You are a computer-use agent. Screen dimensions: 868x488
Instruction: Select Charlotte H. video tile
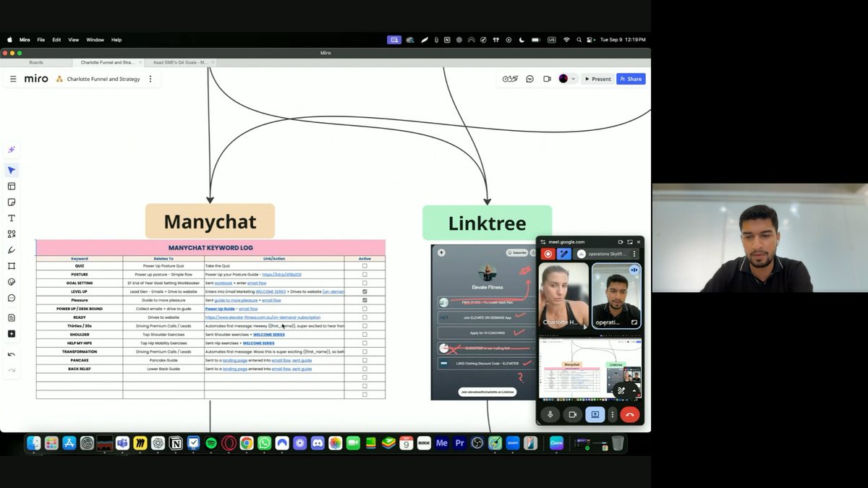tap(564, 296)
